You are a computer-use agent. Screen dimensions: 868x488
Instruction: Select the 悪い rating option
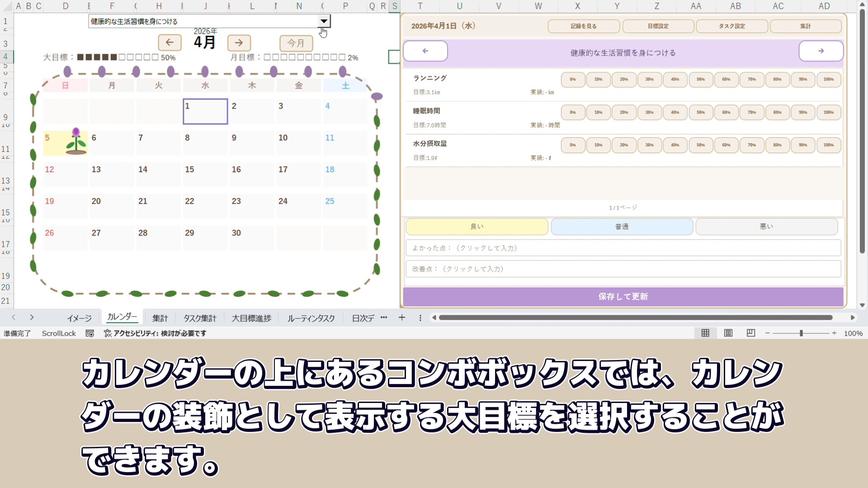point(766,226)
